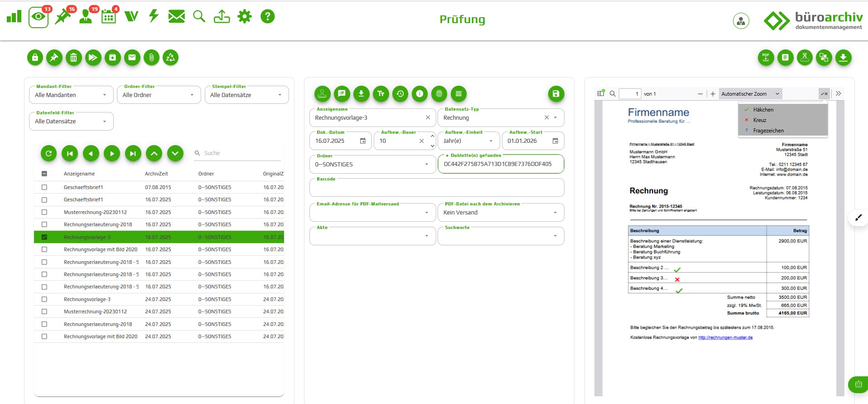868x404 pixels.
Task: Toggle the select-all checkbox in table header
Action: [44, 174]
